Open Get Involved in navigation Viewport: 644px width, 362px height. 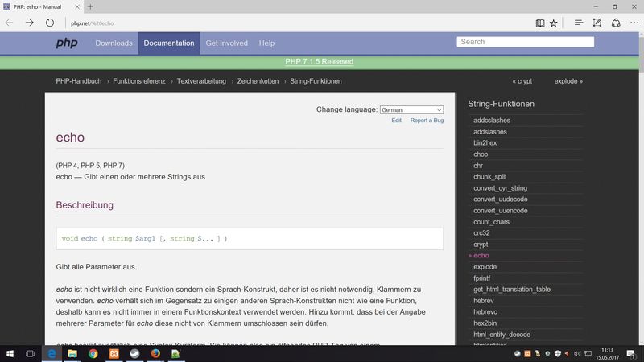227,43
